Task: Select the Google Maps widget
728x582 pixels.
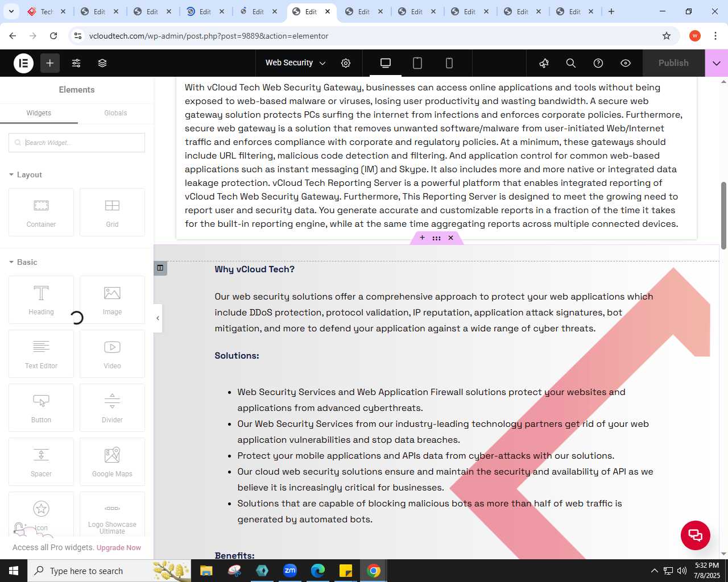Action: pyautogui.click(x=112, y=462)
